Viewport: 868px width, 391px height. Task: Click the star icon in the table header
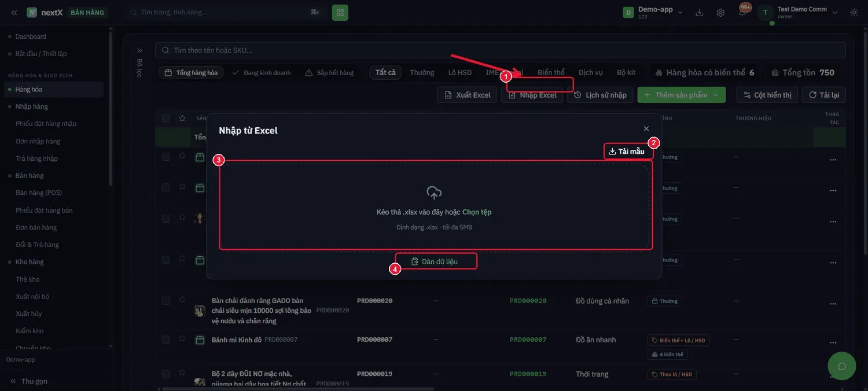pyautogui.click(x=182, y=118)
